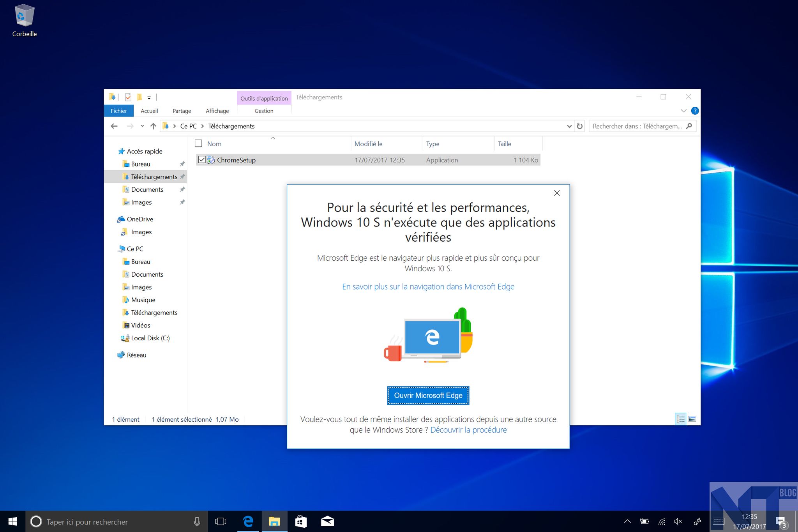Click Ce PC in the address path
This screenshot has height=532, width=798.
click(188, 126)
